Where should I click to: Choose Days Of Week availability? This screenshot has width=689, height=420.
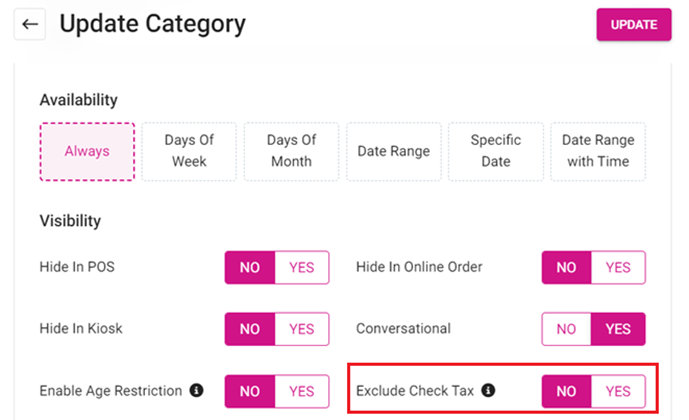pos(189,152)
